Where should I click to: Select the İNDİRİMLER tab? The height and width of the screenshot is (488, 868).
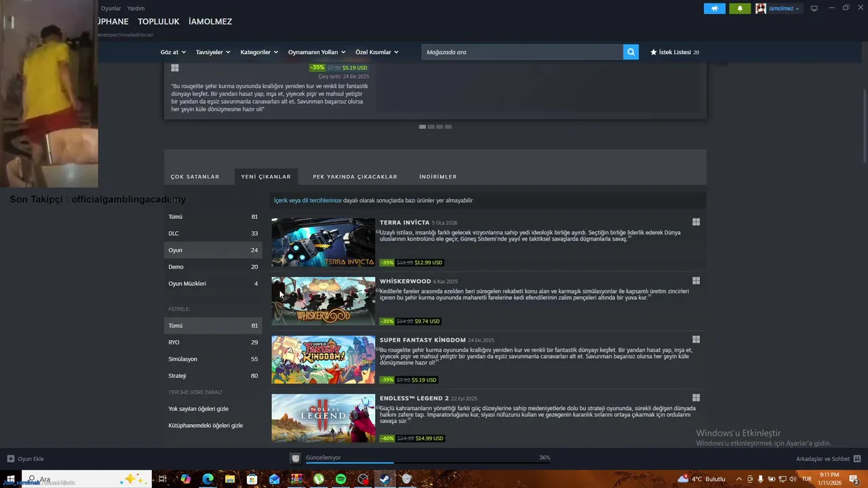coord(438,177)
